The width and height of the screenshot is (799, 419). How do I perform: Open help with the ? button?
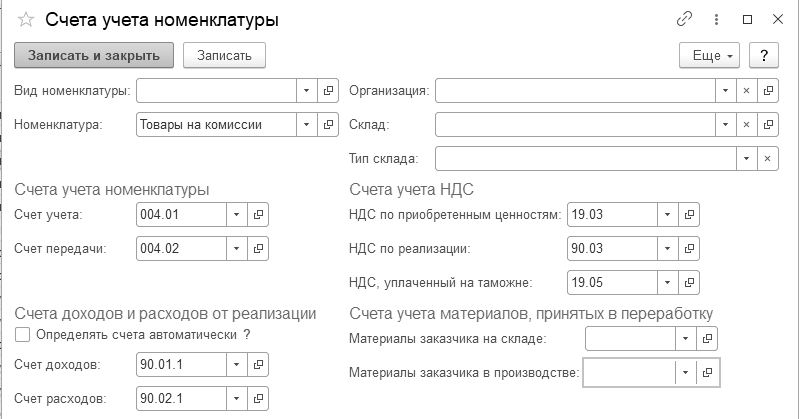pyautogui.click(x=764, y=55)
